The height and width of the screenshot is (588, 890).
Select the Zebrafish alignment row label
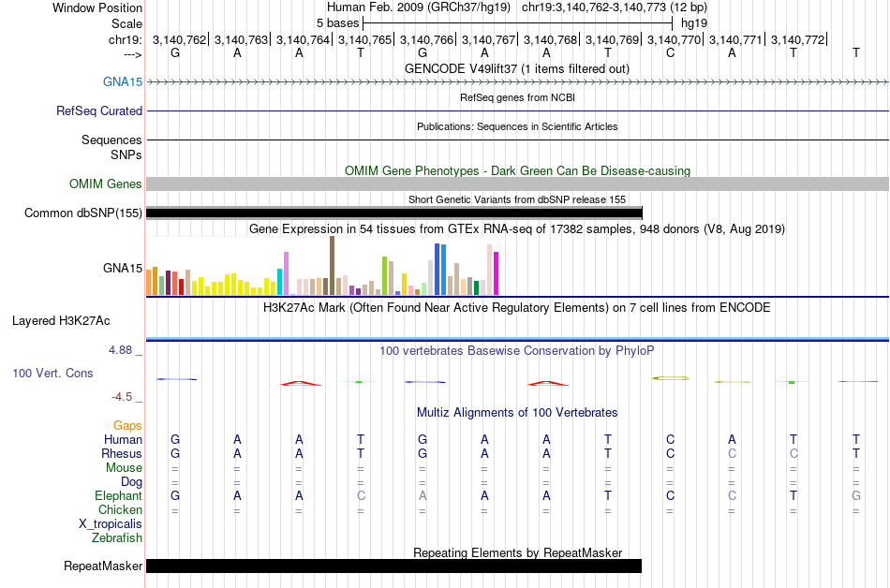pos(117,537)
